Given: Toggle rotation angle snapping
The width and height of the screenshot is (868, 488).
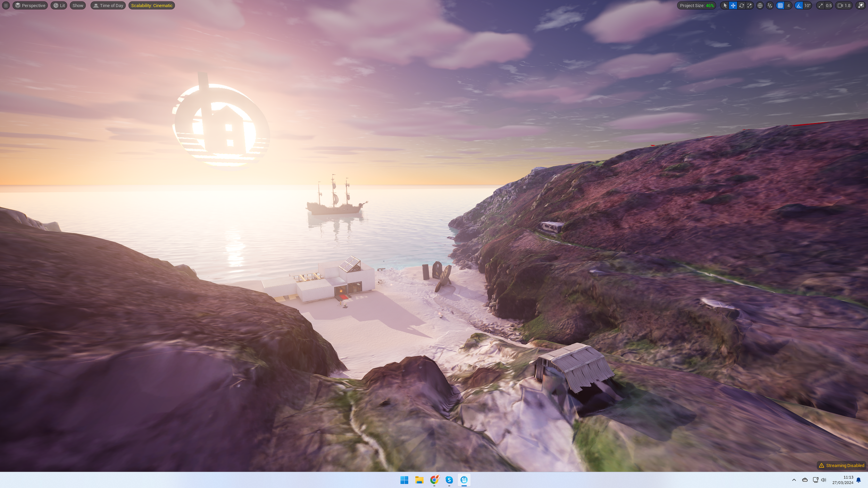Looking at the screenshot, I should pos(799,6).
